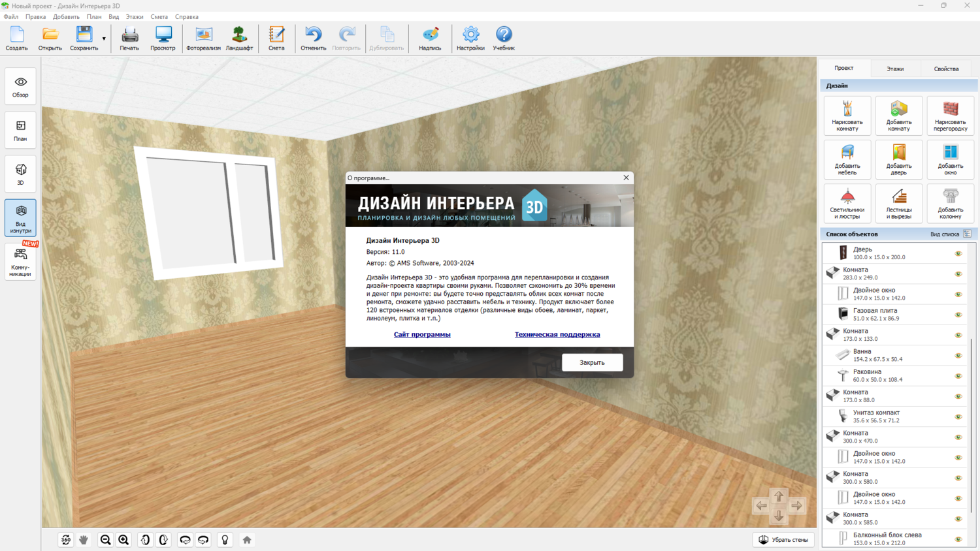Screen dimensions: 980x551
Task: Follow the Сайт программы link
Action: (x=422, y=334)
